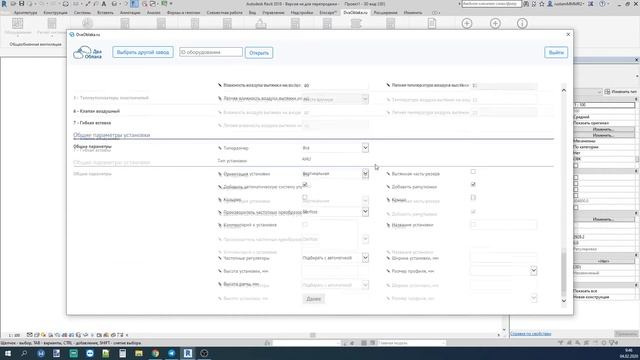The height and width of the screenshot is (360, 640).
Task: Switch to Revit taskbar icon
Action: pyautogui.click(x=188, y=353)
